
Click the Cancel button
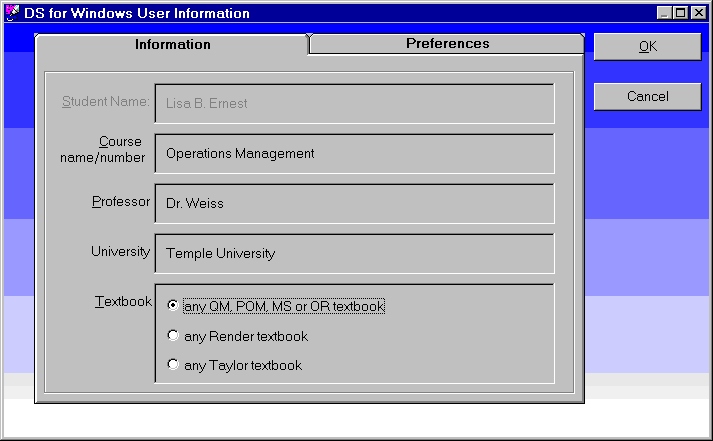pos(647,96)
